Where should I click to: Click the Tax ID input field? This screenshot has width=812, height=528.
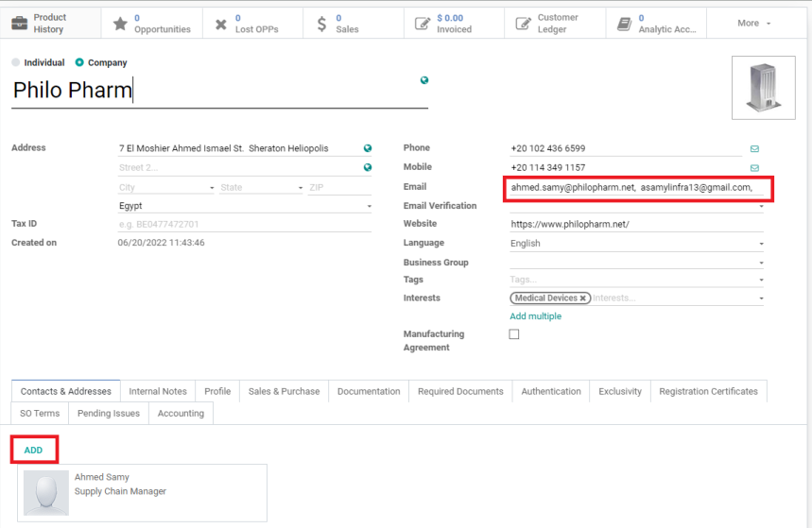click(245, 224)
